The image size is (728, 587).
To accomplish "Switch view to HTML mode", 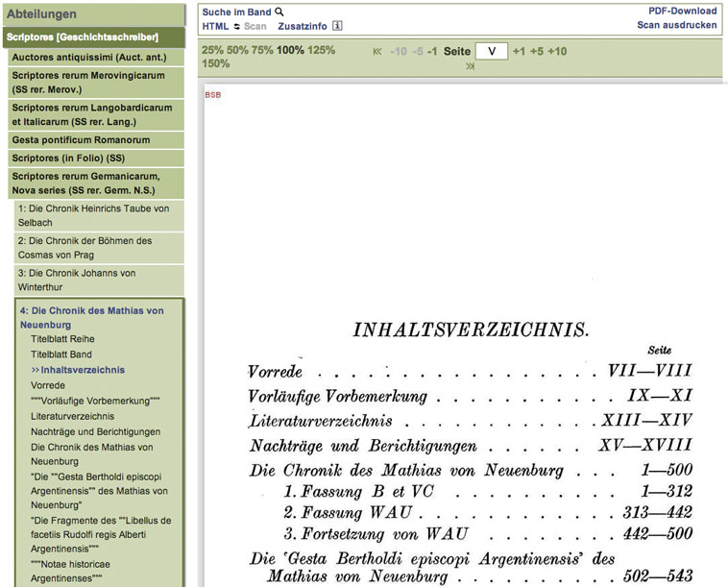I will 215,27.
